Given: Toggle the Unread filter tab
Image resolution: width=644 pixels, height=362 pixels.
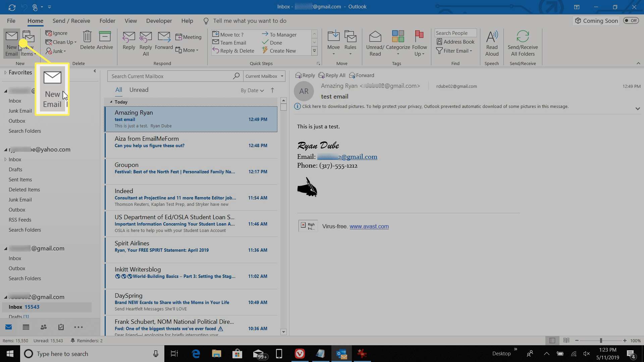Looking at the screenshot, I should (x=139, y=90).
